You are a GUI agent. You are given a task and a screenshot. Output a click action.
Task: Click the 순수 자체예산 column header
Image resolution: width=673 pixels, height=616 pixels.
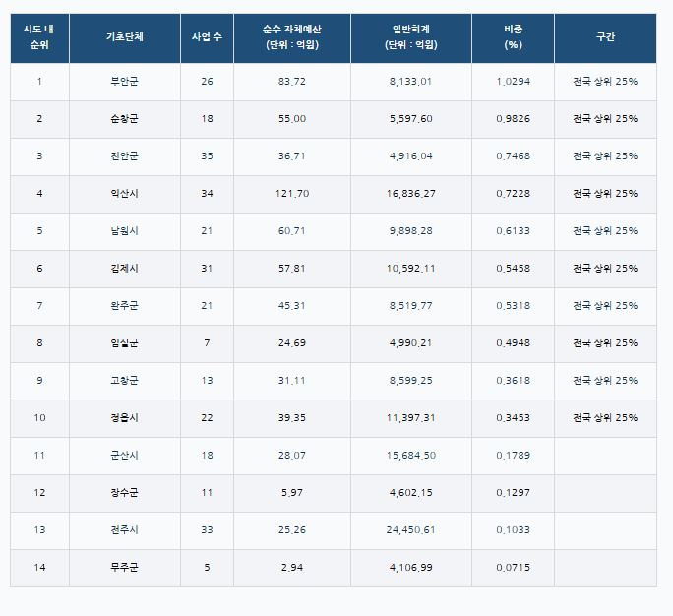tap(292, 37)
